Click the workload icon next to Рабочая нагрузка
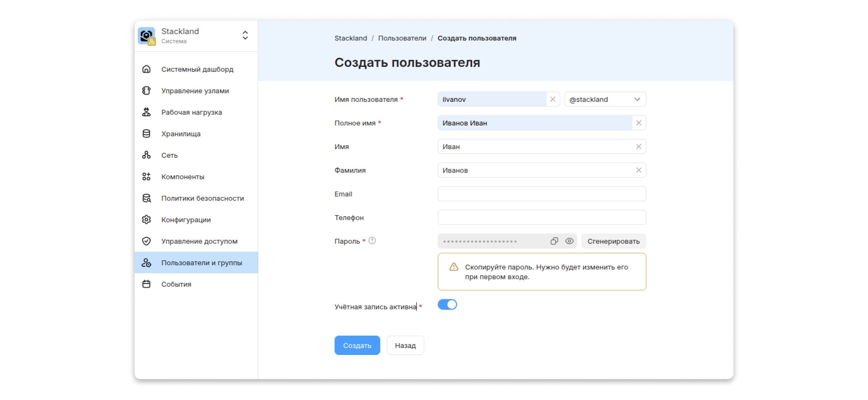The image size is (868, 400). 146,112
